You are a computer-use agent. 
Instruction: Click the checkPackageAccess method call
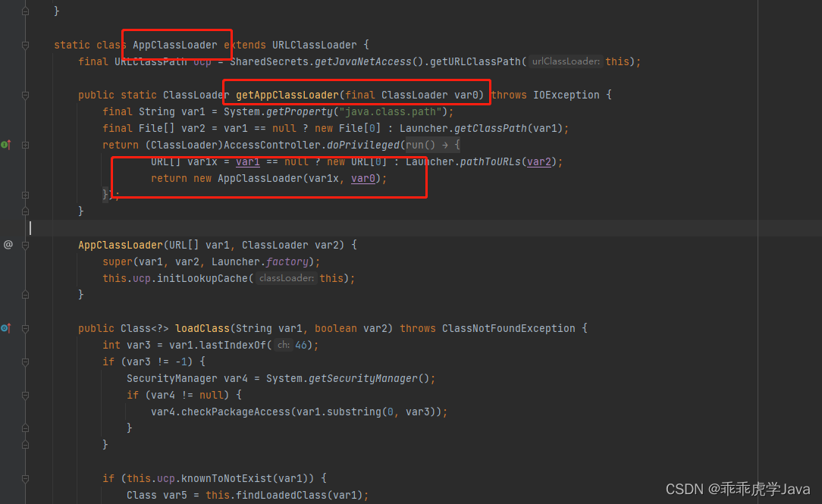point(235,412)
